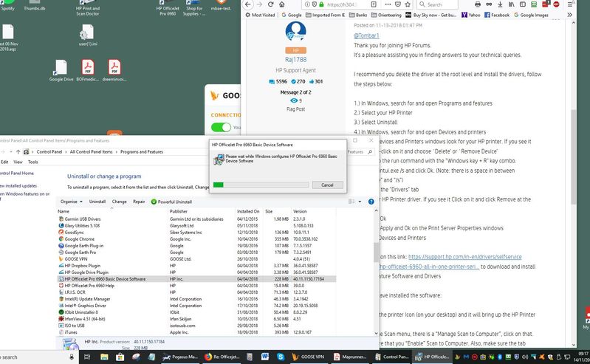The width and height of the screenshot is (590, 364).
Task: Open Firefox hamburger menu
Action: 570,4
